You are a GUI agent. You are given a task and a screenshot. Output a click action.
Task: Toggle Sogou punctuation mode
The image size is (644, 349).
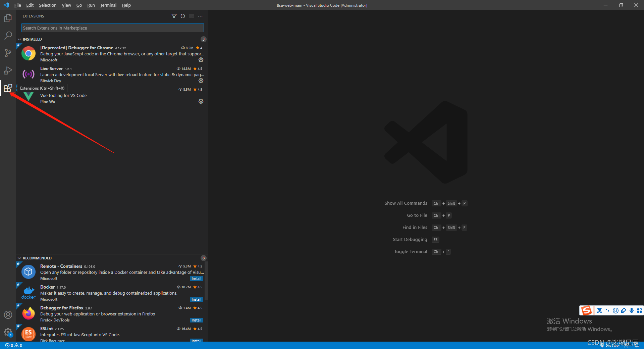click(607, 310)
